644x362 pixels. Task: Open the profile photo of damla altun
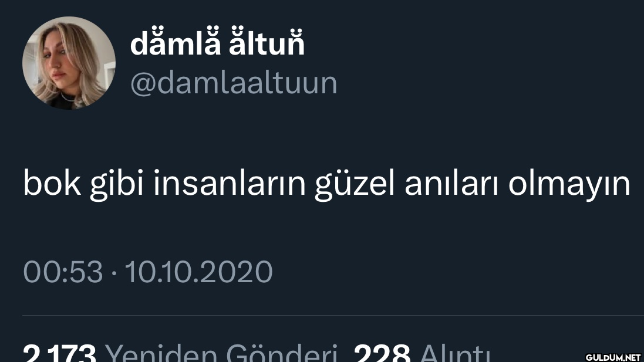[69, 63]
